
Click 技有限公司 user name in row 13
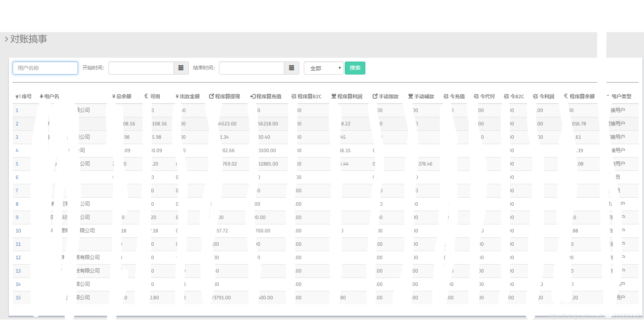point(88,271)
